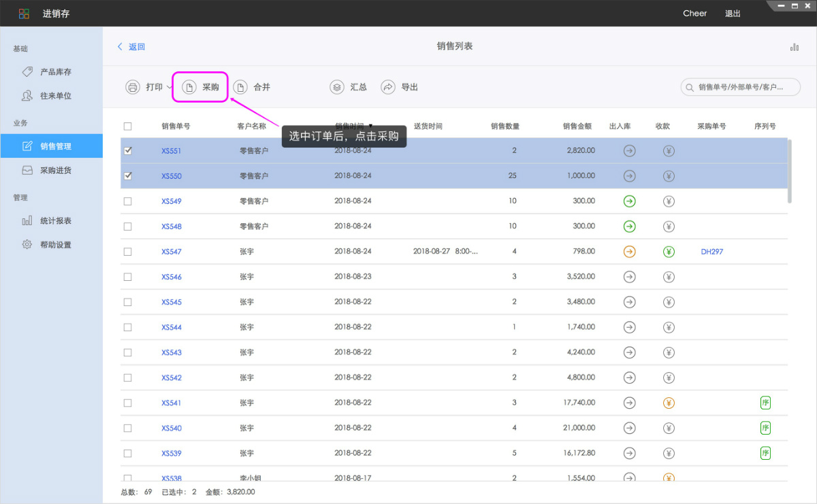Check the XS549 row checkbox

(127, 201)
